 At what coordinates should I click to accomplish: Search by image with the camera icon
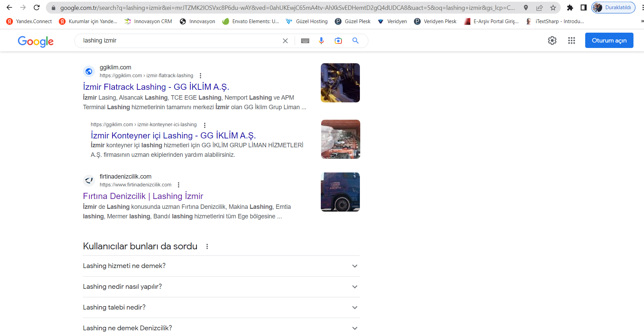coord(338,41)
